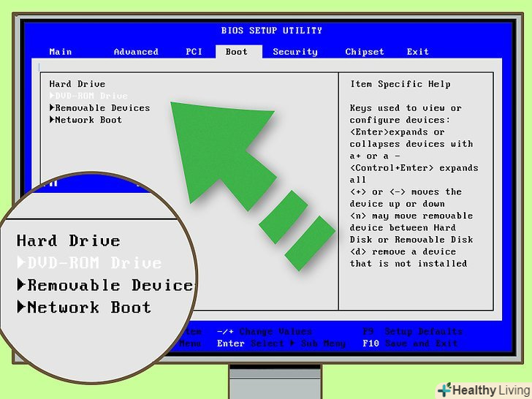Click the 'Enter Select Sub Menu' footer hint
532x399 pixels.
[281, 343]
